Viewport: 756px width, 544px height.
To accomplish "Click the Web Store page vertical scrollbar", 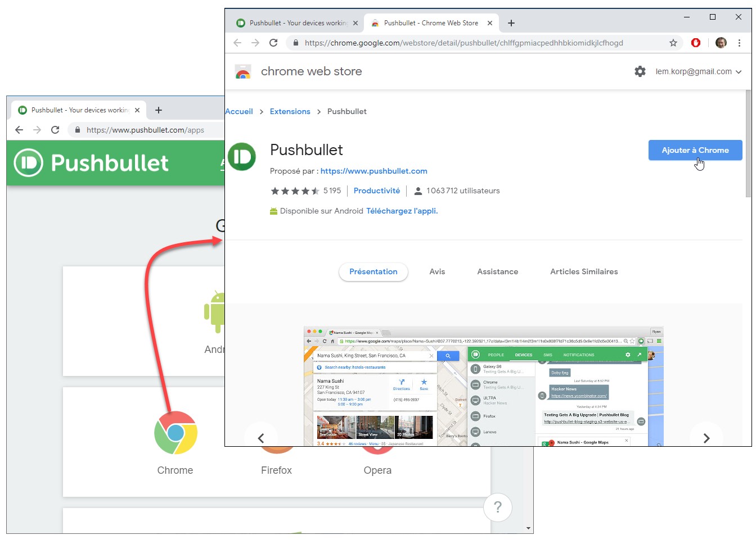I will pos(748,143).
